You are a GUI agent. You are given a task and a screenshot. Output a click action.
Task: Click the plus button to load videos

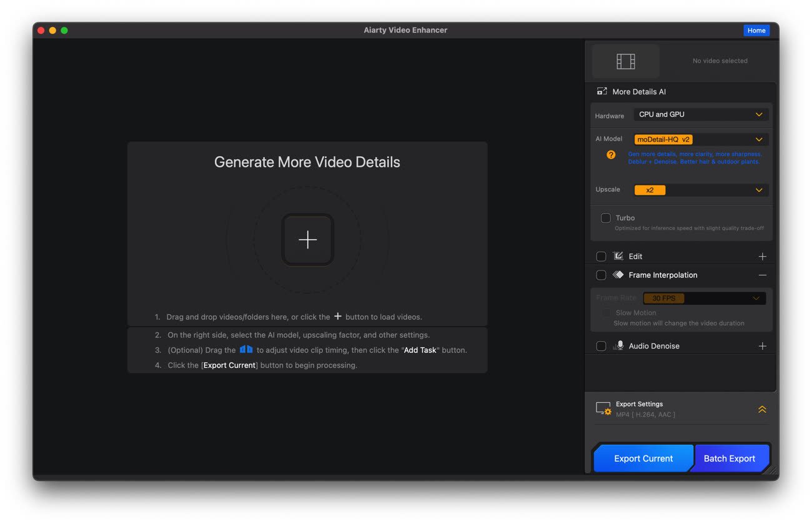pos(307,240)
